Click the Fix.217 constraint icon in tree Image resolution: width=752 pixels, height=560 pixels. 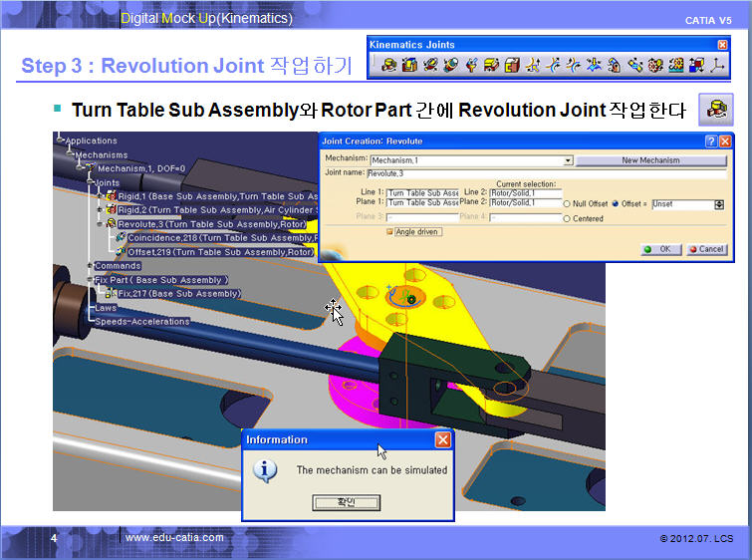110,294
